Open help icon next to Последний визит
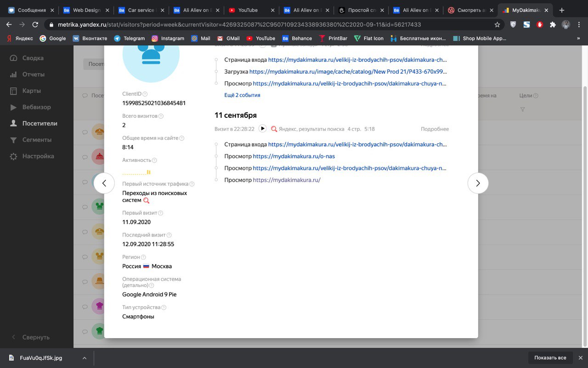This screenshot has width=588, height=368. click(170, 235)
